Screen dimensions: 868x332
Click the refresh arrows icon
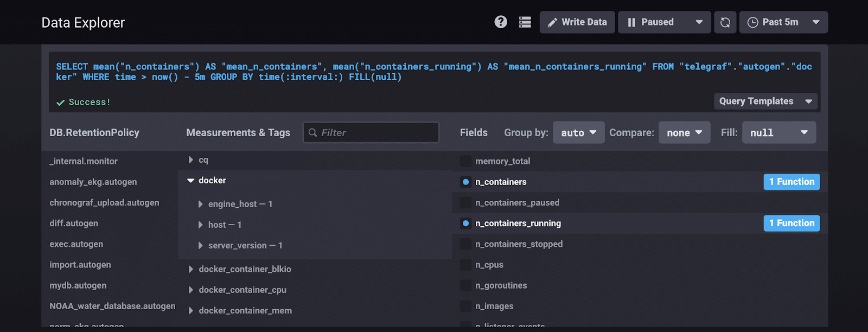[725, 22]
